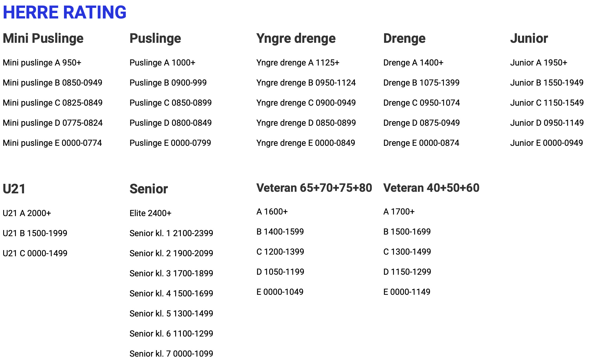Select U21 B 1500-1999 row

(35, 234)
